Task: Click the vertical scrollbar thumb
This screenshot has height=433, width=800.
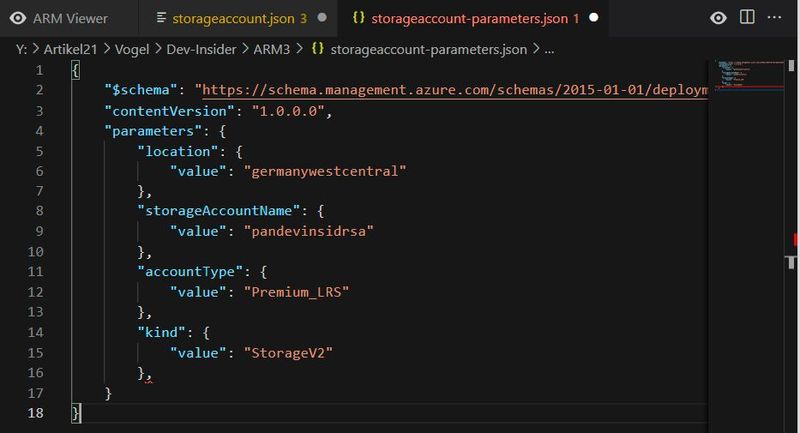Action: click(x=791, y=65)
